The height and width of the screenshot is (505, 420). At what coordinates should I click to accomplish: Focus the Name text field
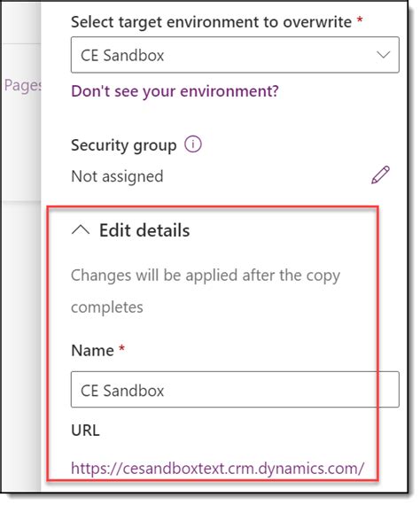[x=235, y=389]
